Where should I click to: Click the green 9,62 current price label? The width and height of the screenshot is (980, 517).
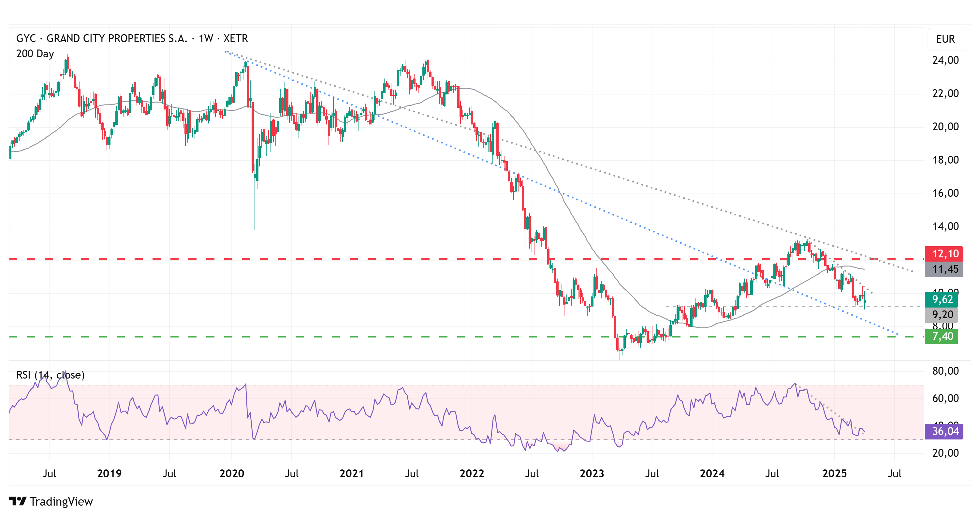[941, 300]
